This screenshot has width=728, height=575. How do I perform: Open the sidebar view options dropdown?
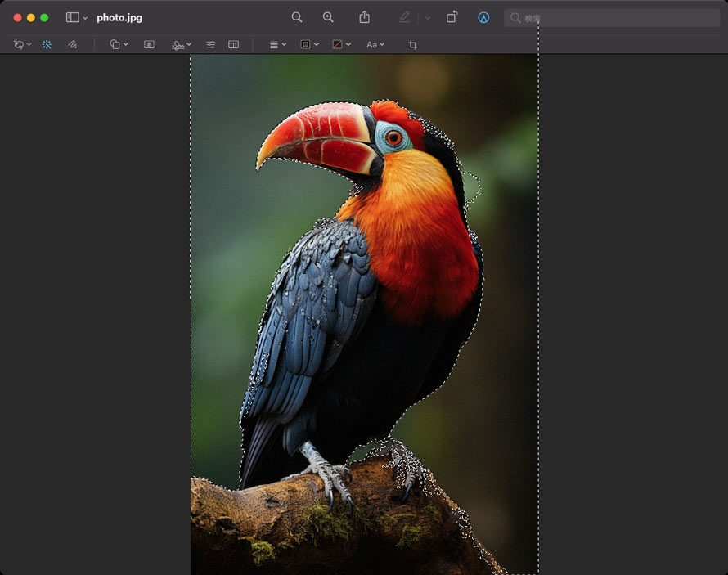(x=77, y=17)
